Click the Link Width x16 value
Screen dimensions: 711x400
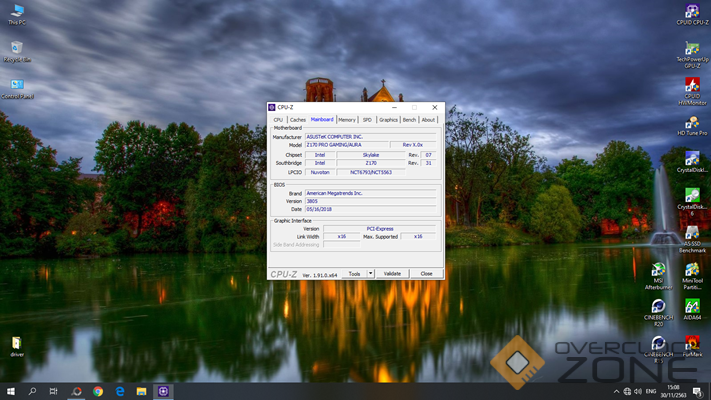pos(341,236)
